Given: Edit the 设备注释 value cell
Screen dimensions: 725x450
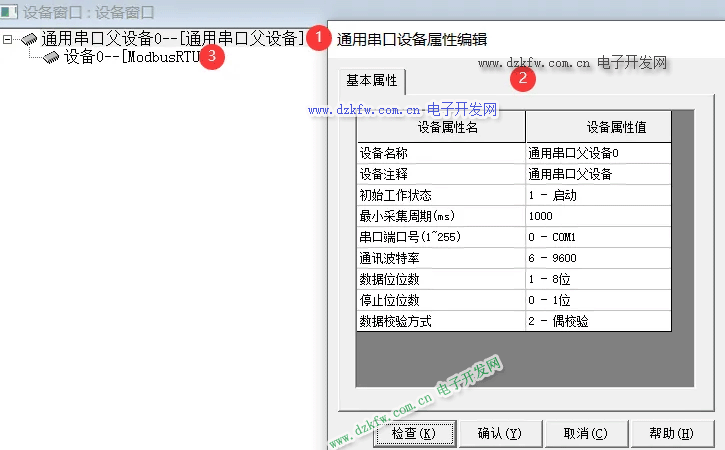Looking at the screenshot, I should (x=598, y=174).
